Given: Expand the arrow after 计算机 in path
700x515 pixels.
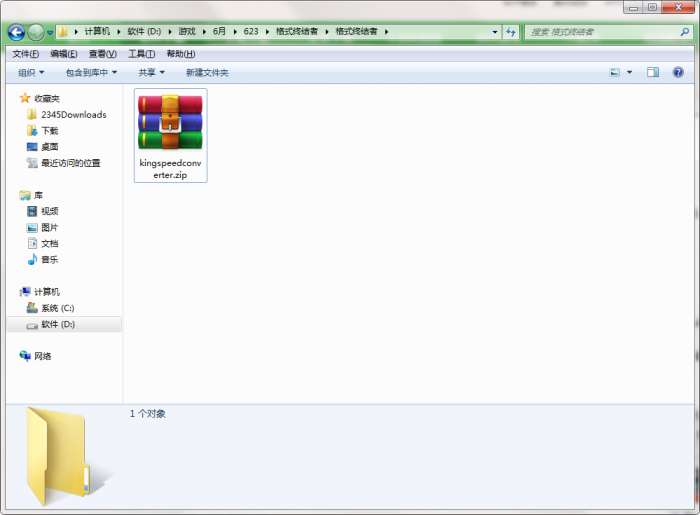Looking at the screenshot, I should 119,32.
